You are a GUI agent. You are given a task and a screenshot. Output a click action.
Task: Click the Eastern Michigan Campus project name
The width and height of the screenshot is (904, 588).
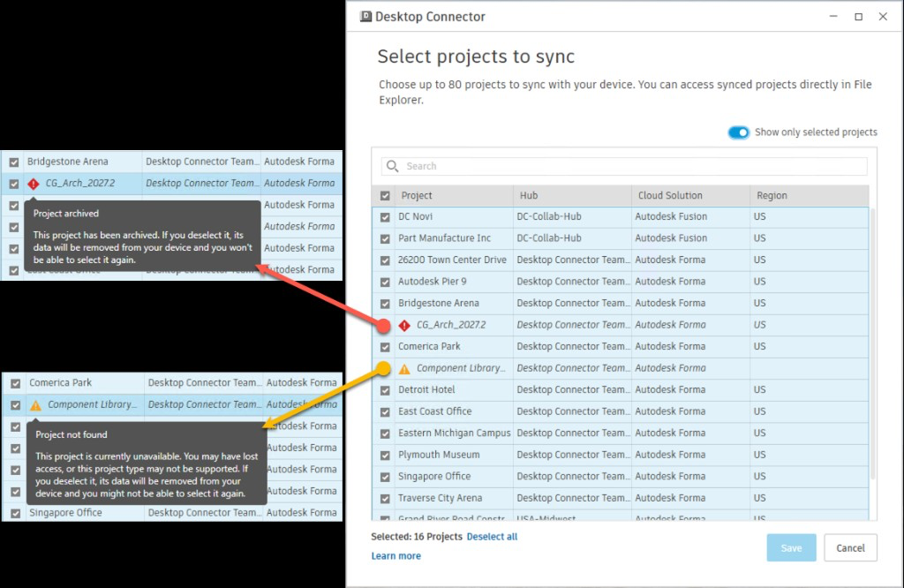click(455, 433)
